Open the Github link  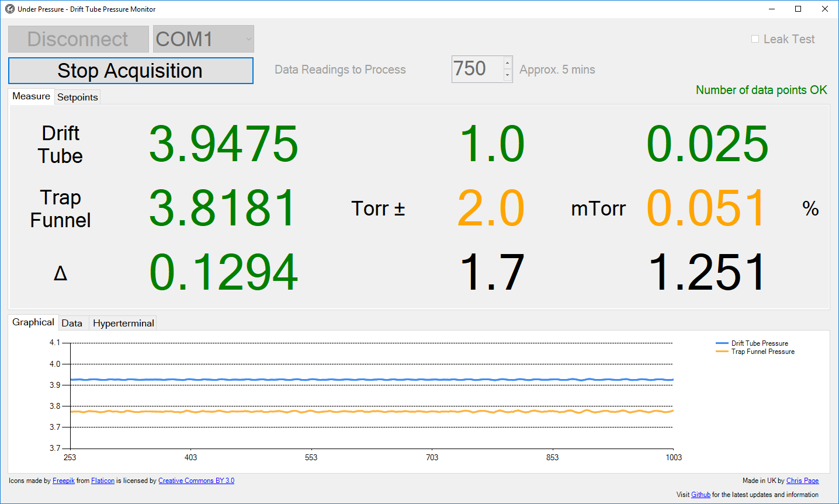click(x=701, y=495)
